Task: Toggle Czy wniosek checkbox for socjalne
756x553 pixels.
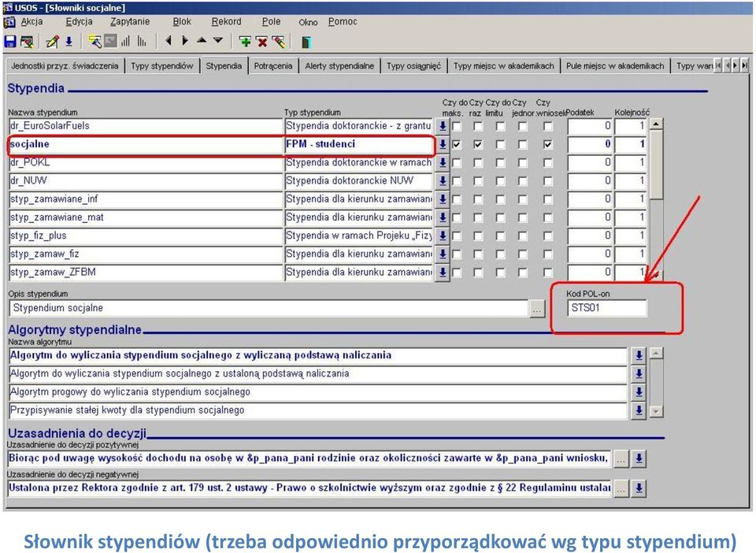Action: point(548,144)
